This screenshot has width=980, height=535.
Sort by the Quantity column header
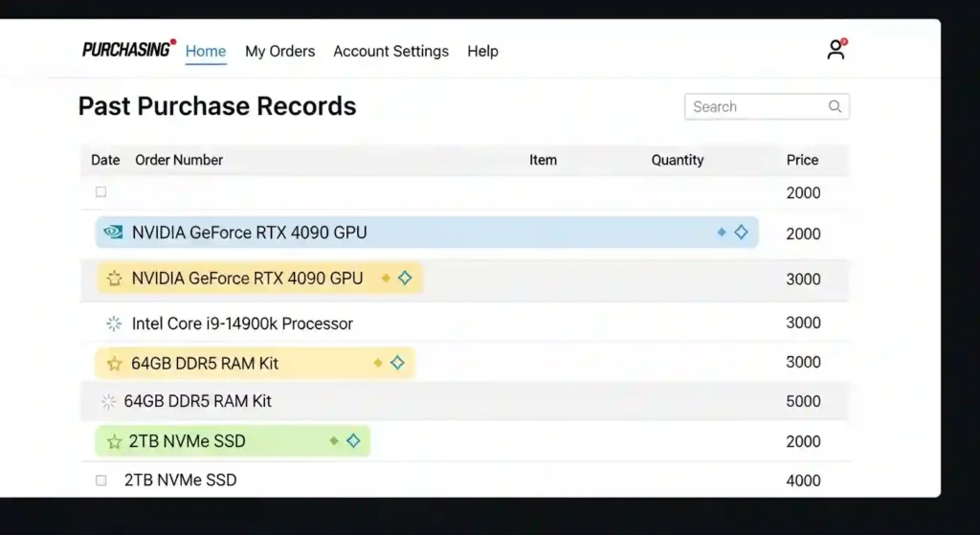point(678,160)
